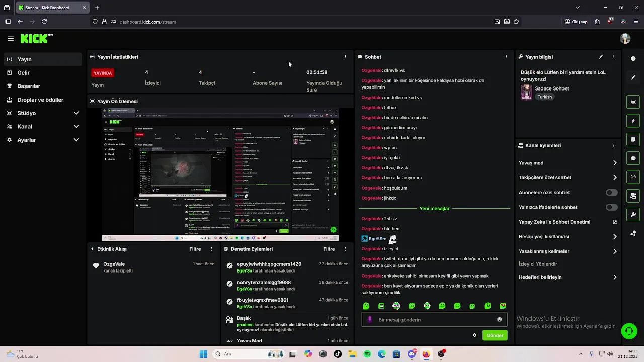Click the pencil icon in the right rail
This screenshot has width=644, height=362.
click(633, 77)
